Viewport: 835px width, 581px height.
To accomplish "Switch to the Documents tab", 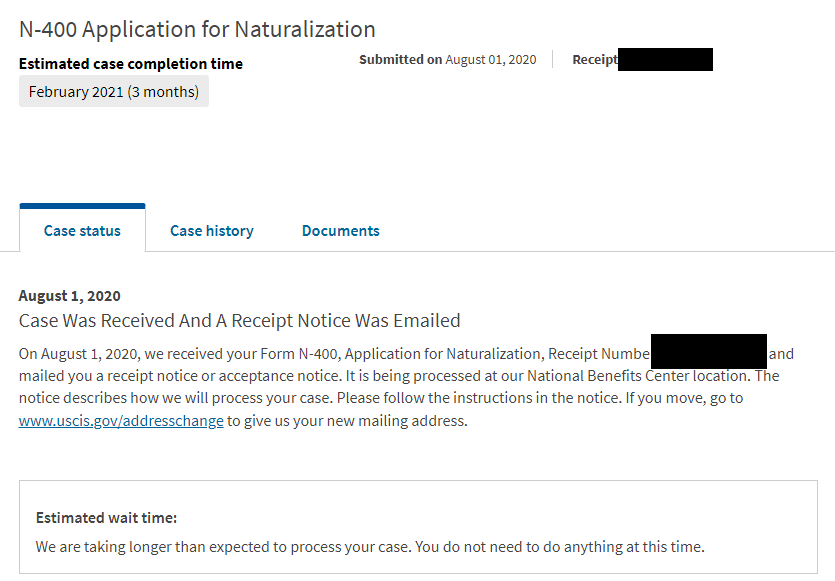I will click(x=341, y=231).
